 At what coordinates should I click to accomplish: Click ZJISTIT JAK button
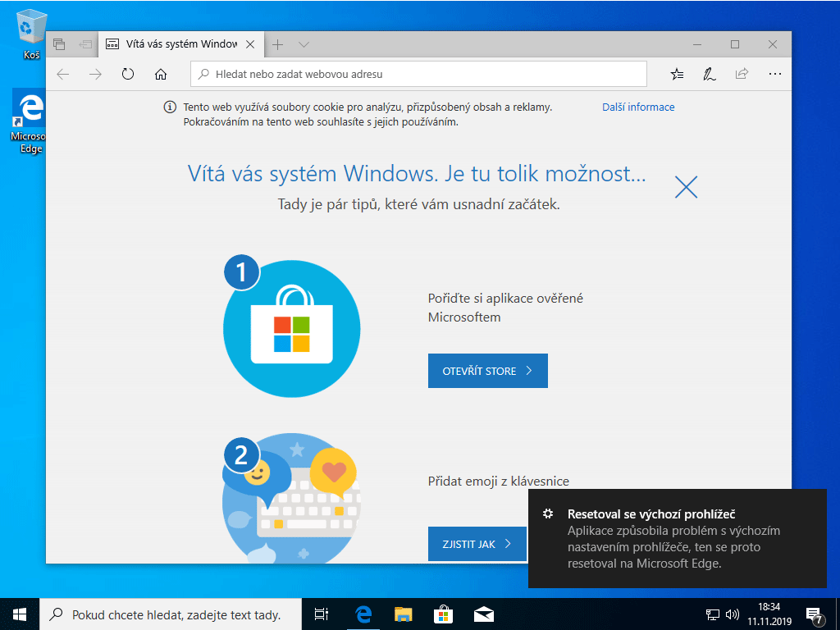tap(477, 544)
